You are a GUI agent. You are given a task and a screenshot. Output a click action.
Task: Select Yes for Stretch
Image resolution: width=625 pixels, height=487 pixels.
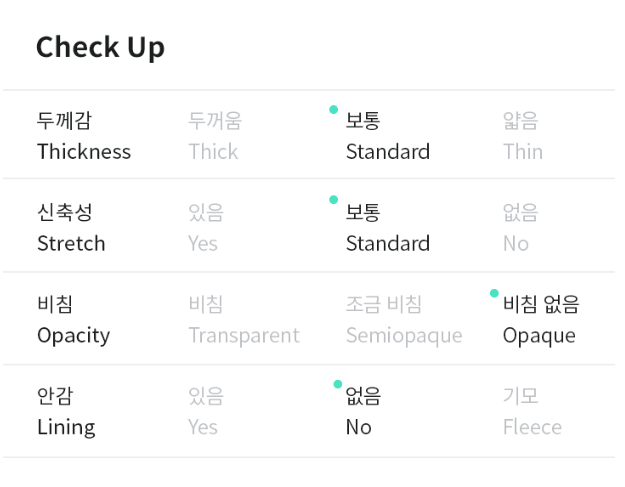click(206, 228)
